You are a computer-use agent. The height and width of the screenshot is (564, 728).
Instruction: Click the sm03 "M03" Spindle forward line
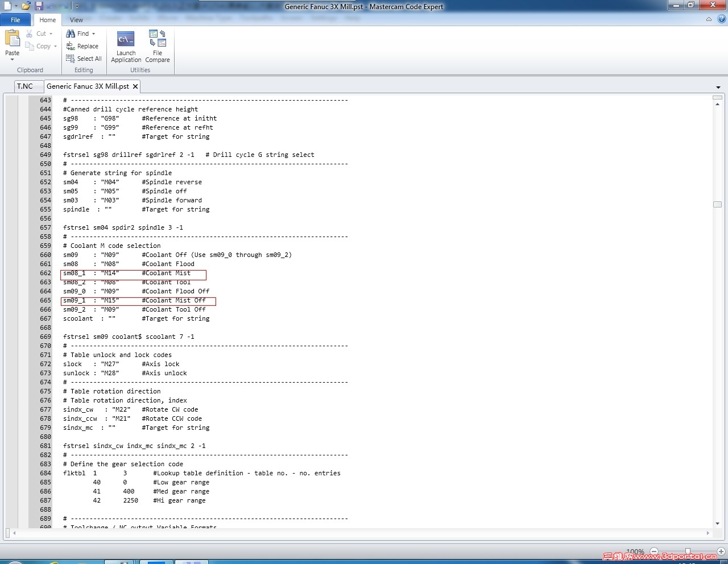pos(133,200)
